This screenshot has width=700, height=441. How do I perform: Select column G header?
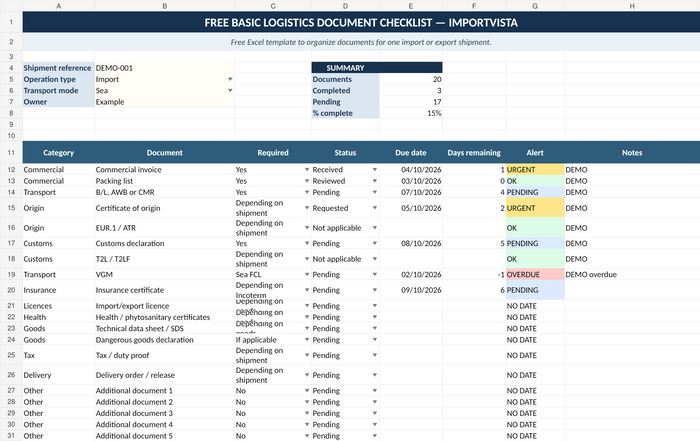point(535,6)
